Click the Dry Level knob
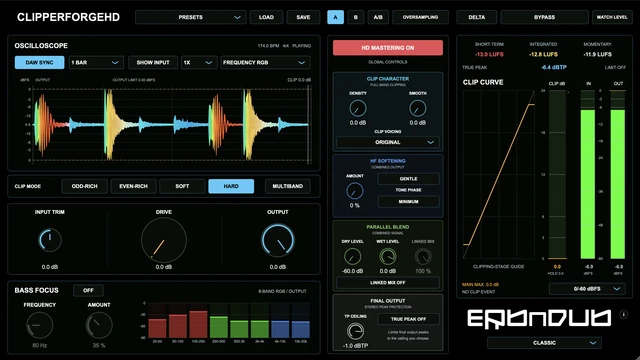Image resolution: width=640 pixels, height=360 pixels. pos(352,257)
